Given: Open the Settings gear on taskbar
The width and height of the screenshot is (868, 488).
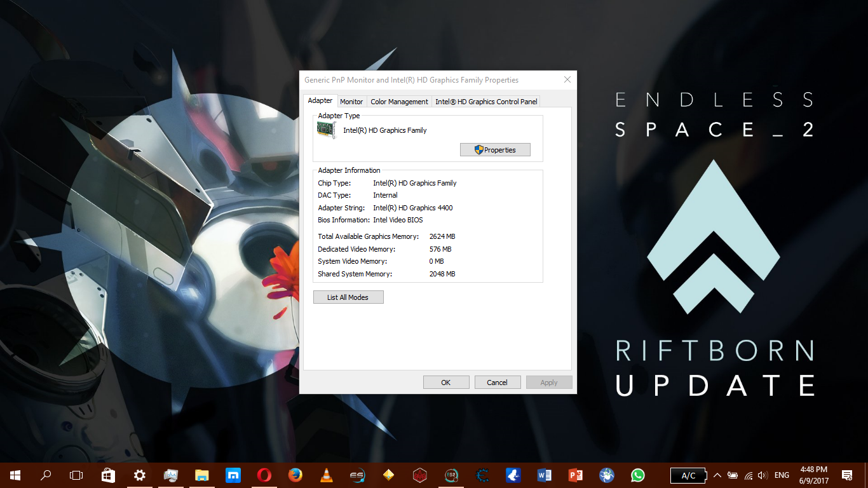Looking at the screenshot, I should [x=140, y=475].
